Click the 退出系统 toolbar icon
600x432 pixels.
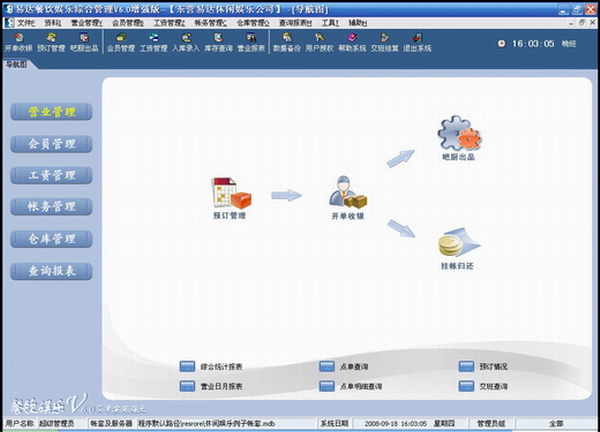click(417, 42)
